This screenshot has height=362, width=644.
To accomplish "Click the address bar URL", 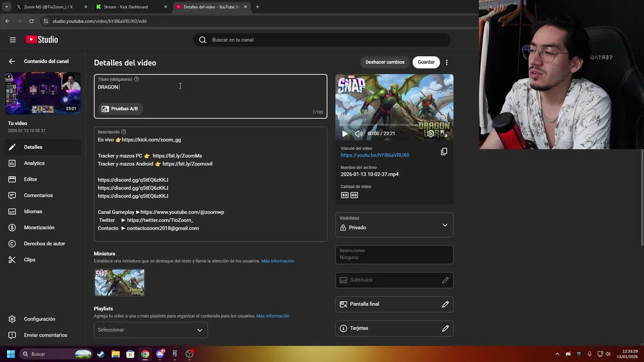I will (x=100, y=21).
